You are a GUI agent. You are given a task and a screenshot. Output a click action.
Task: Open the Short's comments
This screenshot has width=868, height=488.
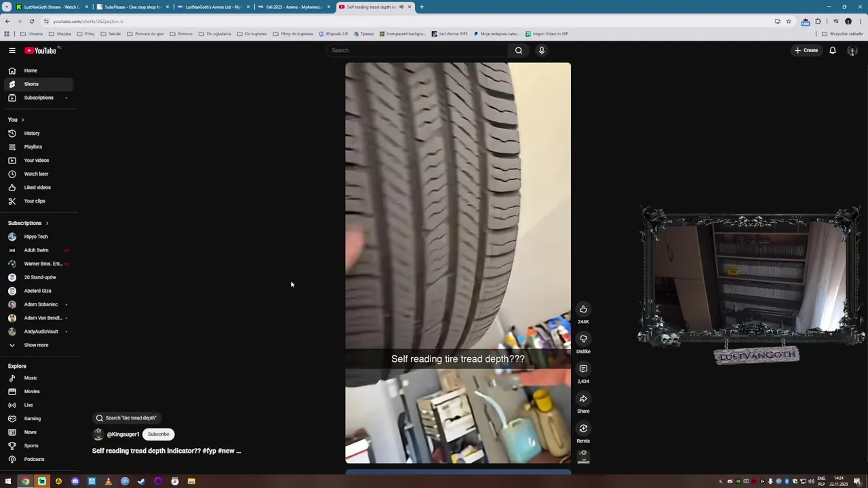(583, 369)
